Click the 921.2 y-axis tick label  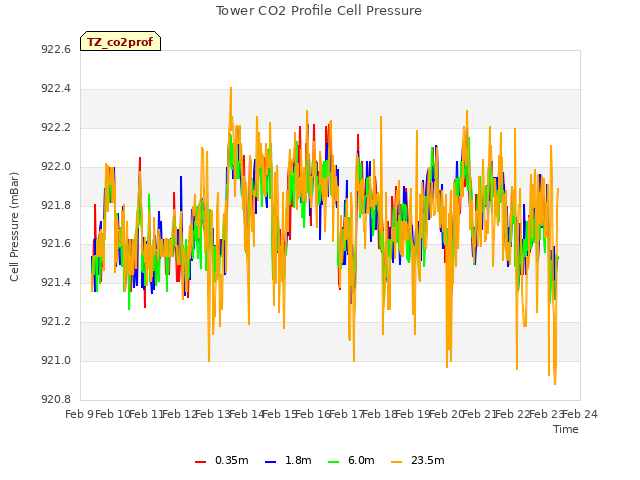pyautogui.click(x=56, y=322)
